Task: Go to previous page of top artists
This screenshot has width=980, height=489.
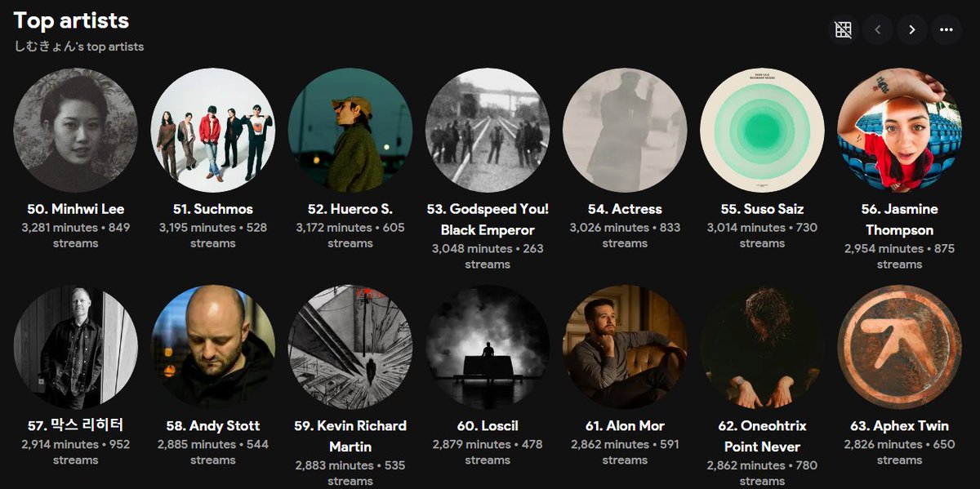Action: [x=878, y=30]
